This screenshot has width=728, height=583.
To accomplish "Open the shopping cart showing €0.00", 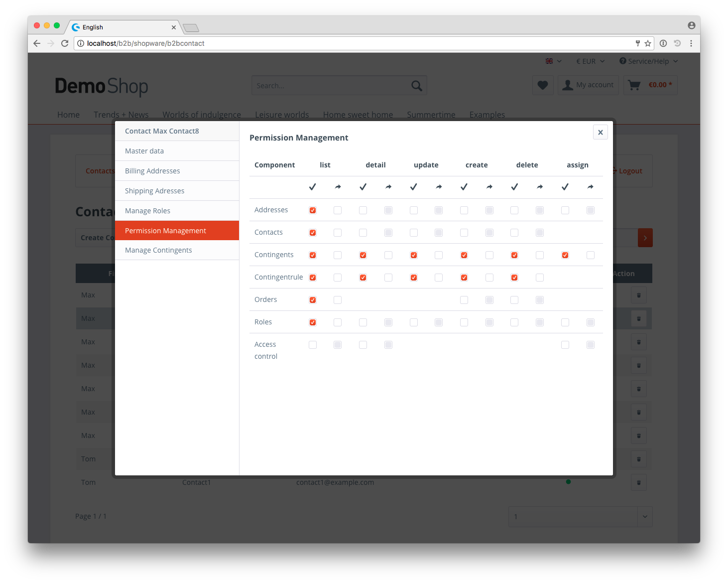I will [x=650, y=85].
